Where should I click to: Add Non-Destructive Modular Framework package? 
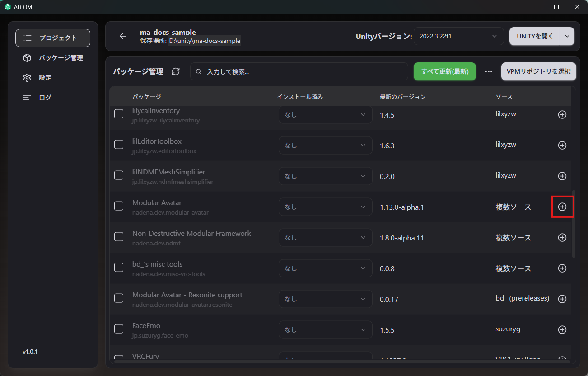[562, 237]
